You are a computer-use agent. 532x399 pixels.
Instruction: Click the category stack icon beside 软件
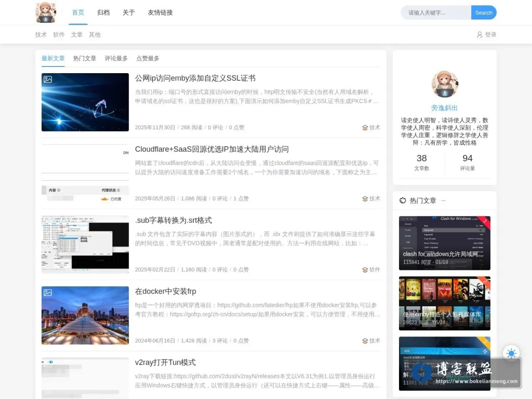(365, 270)
